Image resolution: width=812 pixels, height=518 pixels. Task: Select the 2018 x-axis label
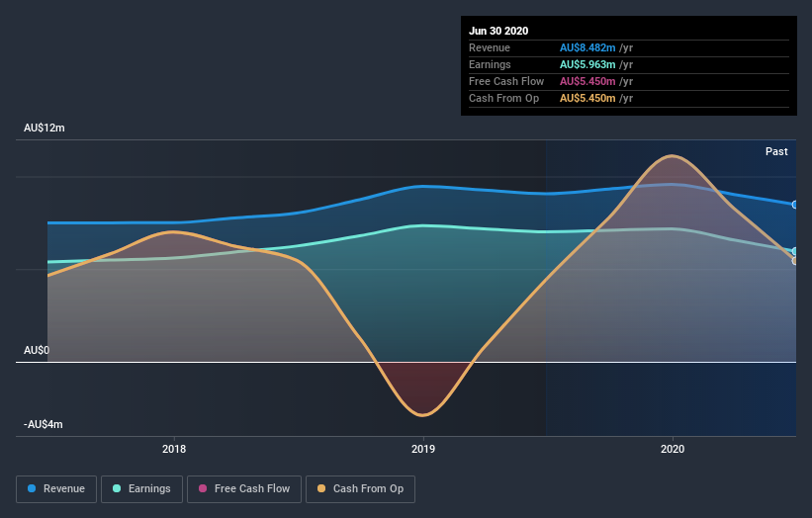pyautogui.click(x=174, y=449)
